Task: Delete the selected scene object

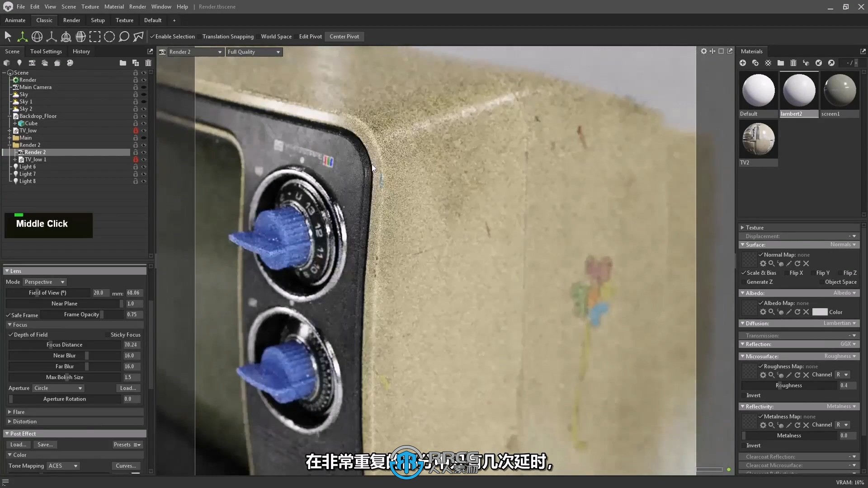Action: [x=148, y=63]
